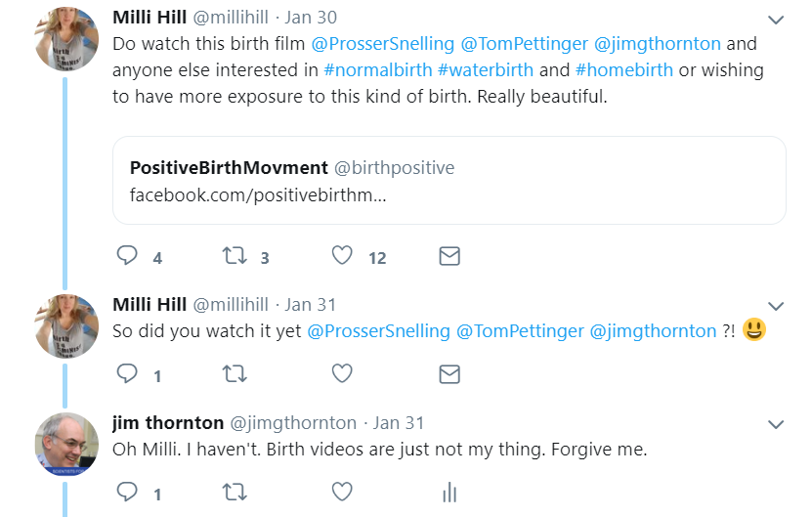
Task: Send Jan 30 tweet via direct message
Action: click(x=449, y=256)
